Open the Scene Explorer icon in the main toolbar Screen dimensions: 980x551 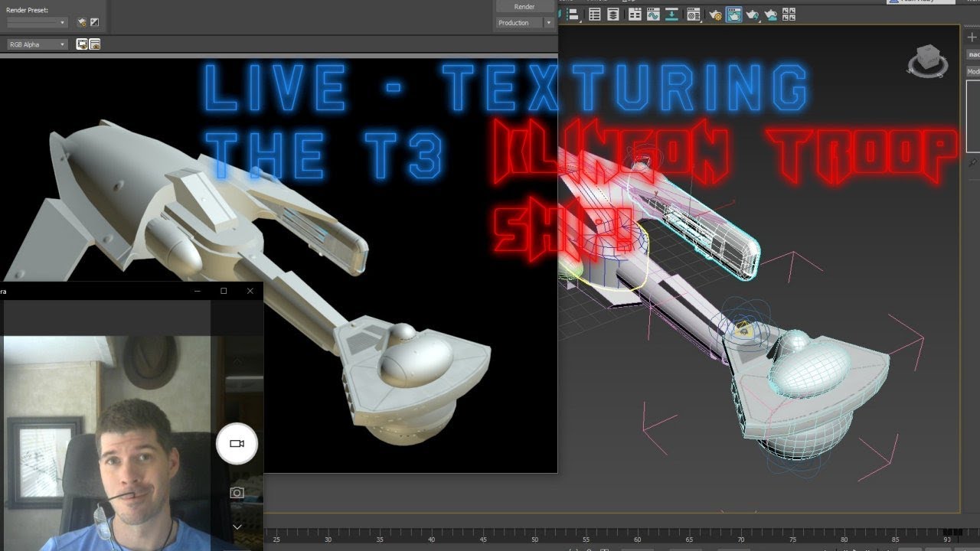coord(595,14)
